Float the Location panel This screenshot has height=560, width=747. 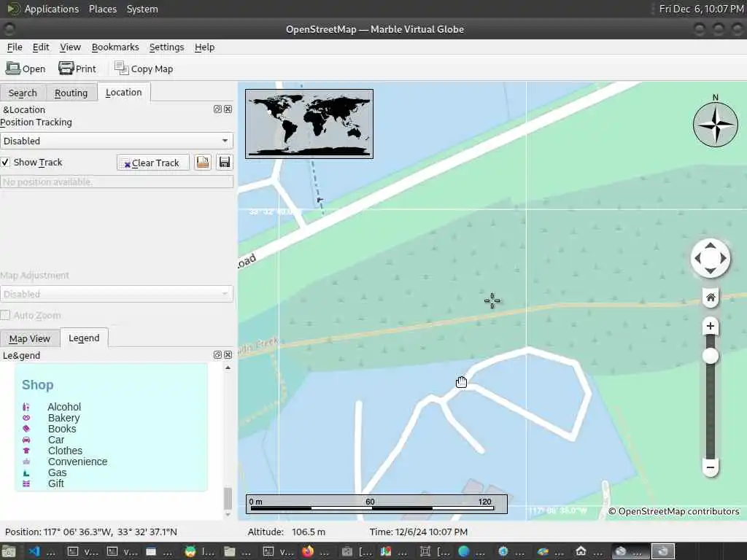[x=217, y=109]
